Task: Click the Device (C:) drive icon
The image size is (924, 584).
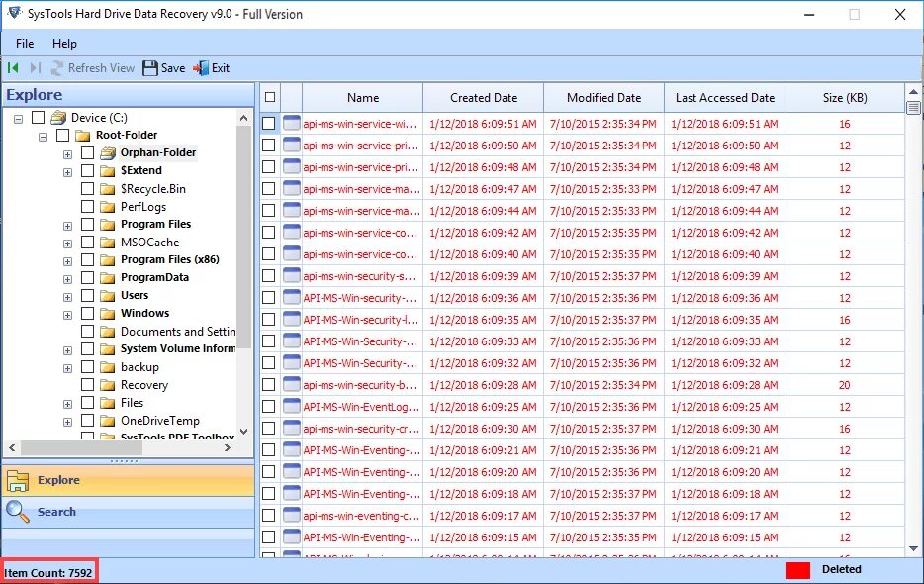Action: click(x=58, y=118)
